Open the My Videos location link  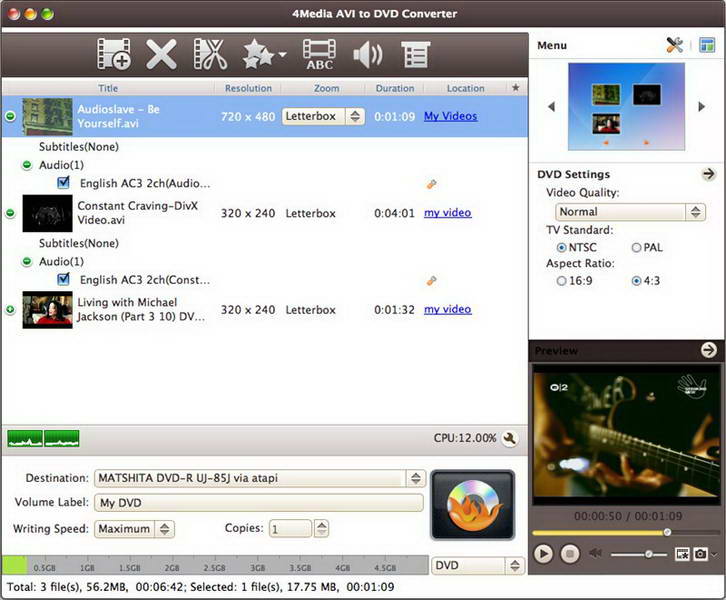pos(450,116)
